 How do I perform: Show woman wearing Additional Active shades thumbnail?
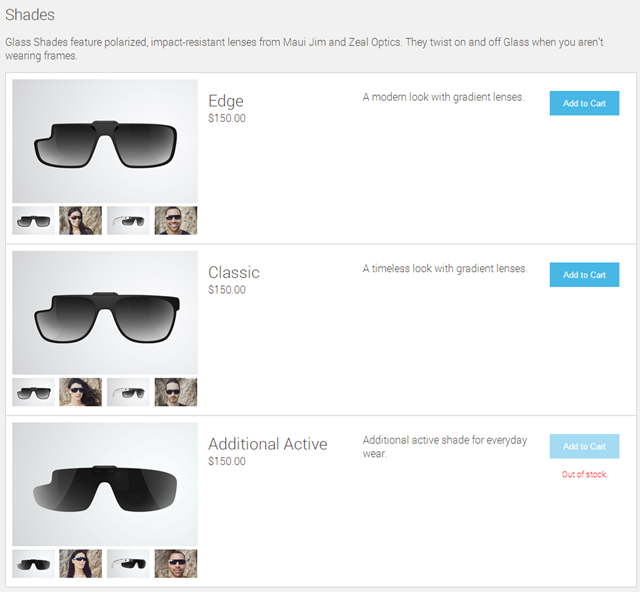click(81, 563)
